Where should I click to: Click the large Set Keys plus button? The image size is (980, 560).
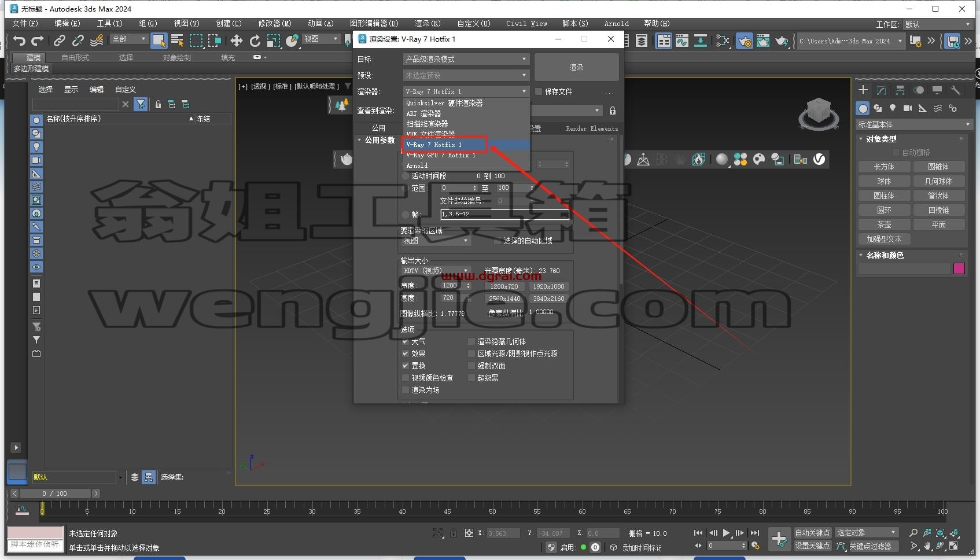pos(779,539)
